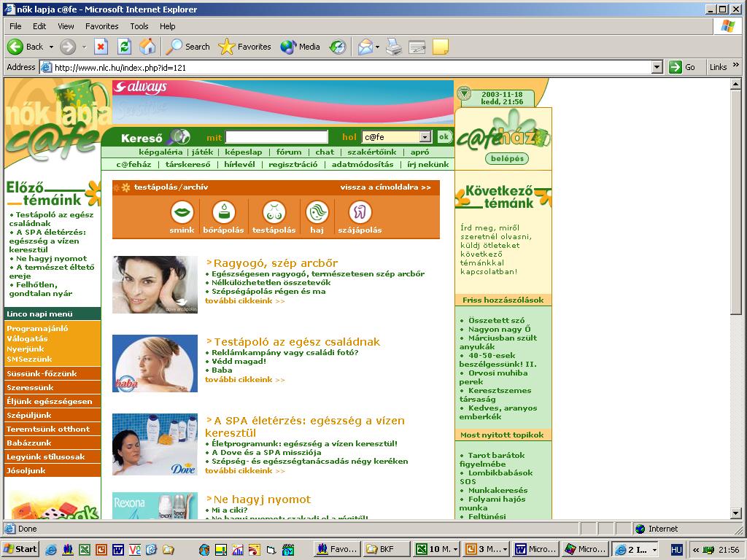The image size is (747, 560).
Task: Open the Excel '10 M.' taskbar group dropdown
Action: (x=455, y=550)
